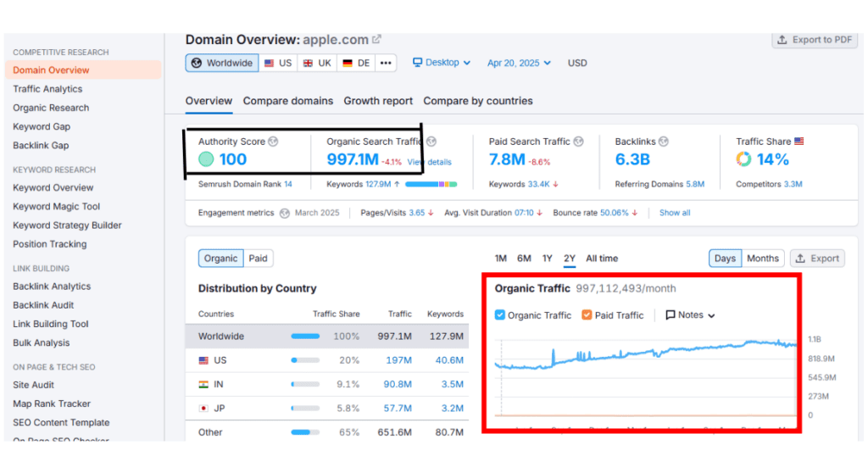The image size is (868, 456).
Task: Select 1M time range
Action: coord(501,259)
